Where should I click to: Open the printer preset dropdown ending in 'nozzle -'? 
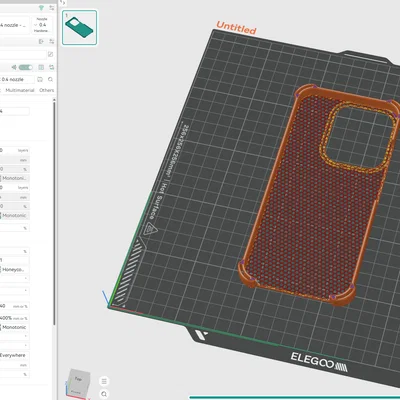[x=14, y=25]
